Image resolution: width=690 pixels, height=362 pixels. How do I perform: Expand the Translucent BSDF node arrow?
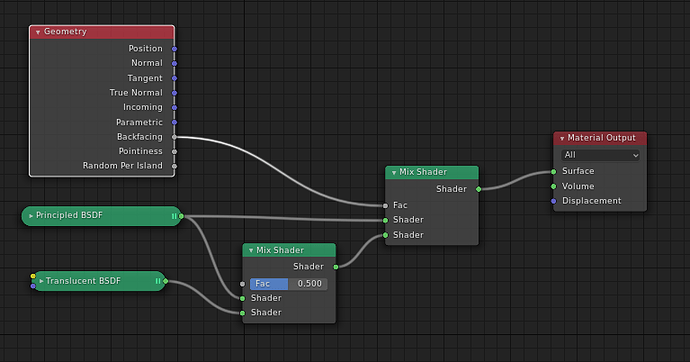(41, 281)
